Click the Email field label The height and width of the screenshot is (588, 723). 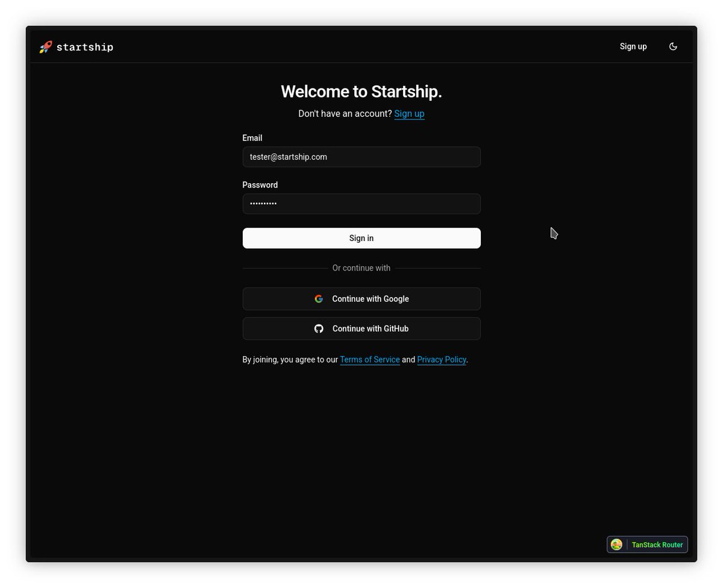coord(252,138)
